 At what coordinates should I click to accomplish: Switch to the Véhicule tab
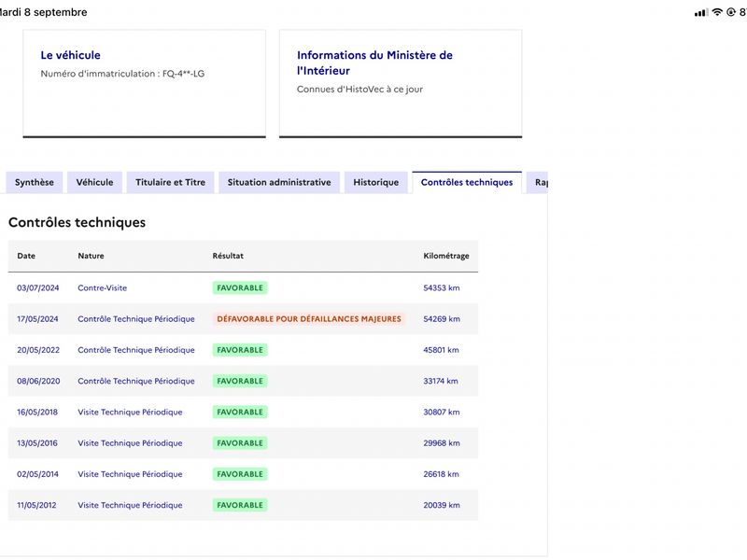[x=95, y=182]
